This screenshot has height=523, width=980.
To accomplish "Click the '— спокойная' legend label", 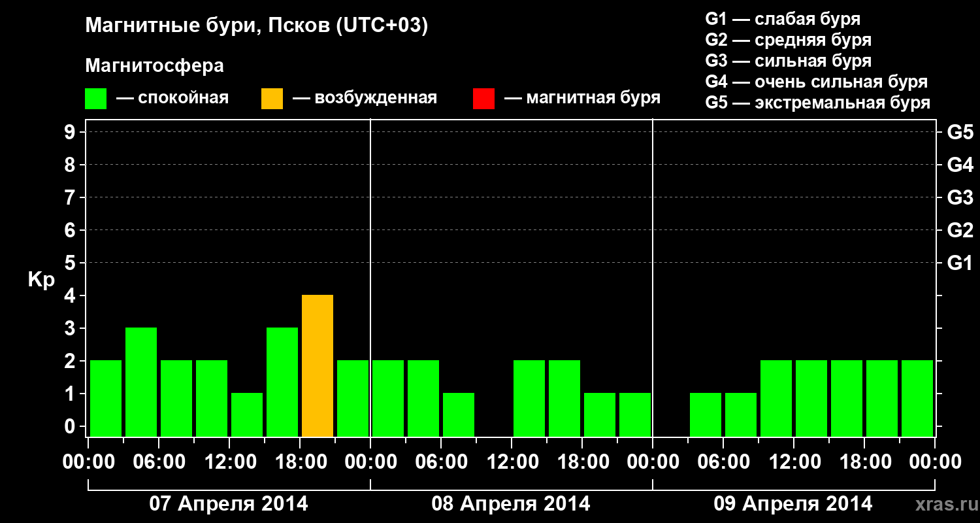I will click(172, 99).
